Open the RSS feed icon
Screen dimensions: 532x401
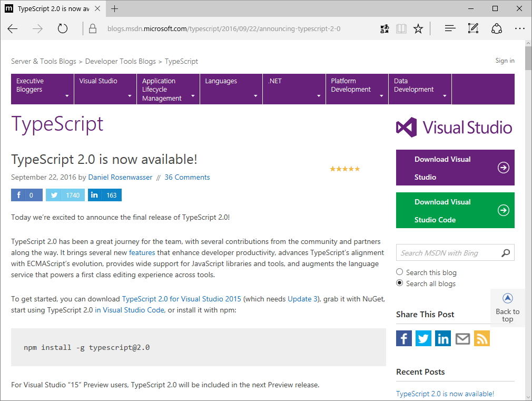[482, 338]
